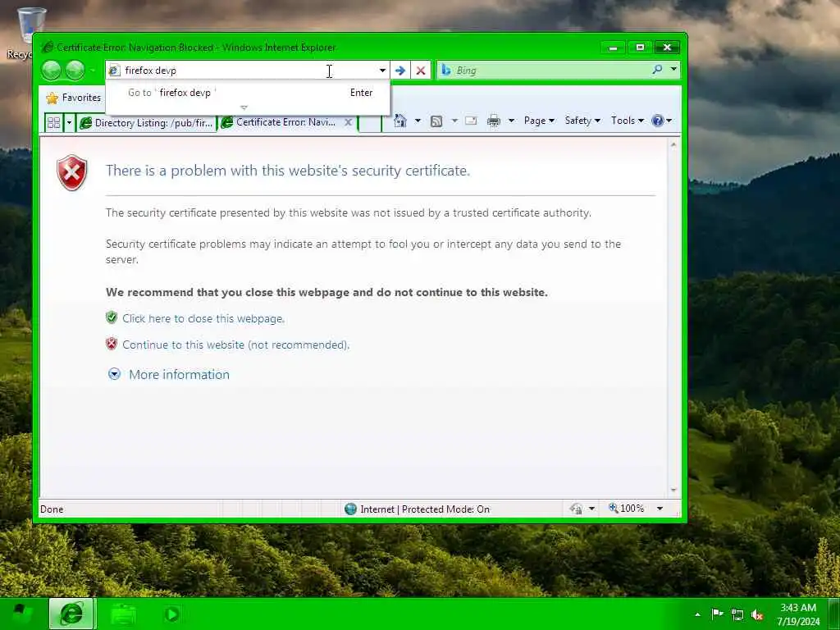The image size is (840, 630).
Task: Open the Print options dropdown arrow
Action: point(511,121)
